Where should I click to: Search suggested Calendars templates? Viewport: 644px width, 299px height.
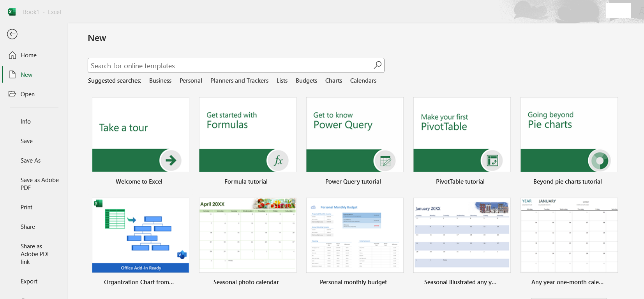(x=363, y=81)
